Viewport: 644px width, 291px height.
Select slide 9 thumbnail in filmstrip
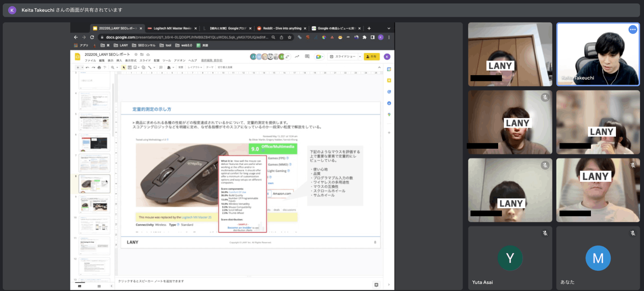(94, 204)
